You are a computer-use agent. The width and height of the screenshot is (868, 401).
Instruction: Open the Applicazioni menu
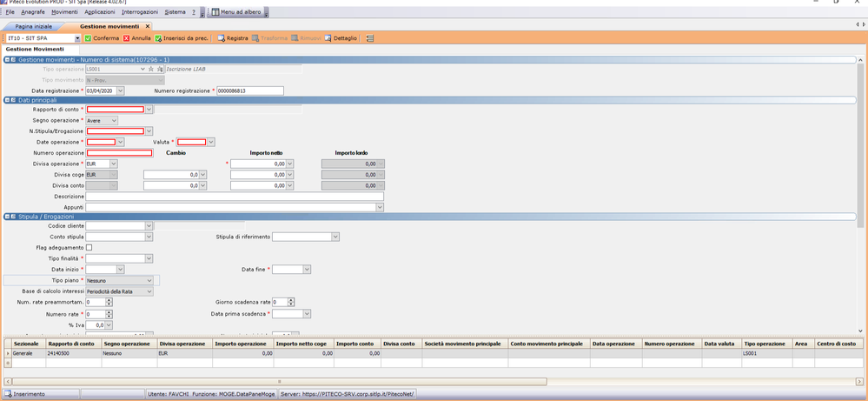pyautogui.click(x=100, y=11)
